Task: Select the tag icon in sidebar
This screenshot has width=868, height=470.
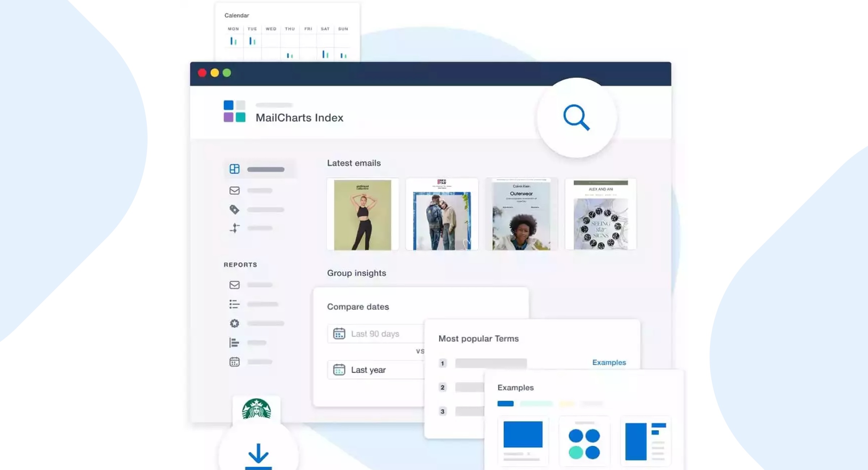Action: pyautogui.click(x=234, y=209)
